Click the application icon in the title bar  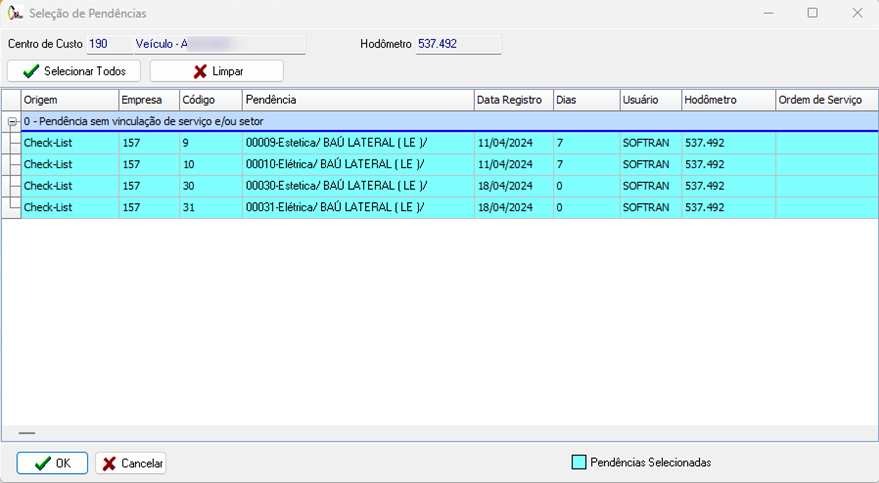pyautogui.click(x=15, y=13)
